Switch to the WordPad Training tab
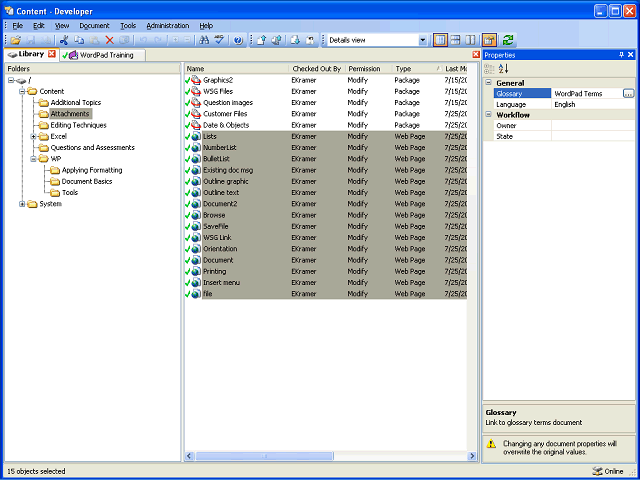Screen dimensions: 640x480 coord(102,55)
